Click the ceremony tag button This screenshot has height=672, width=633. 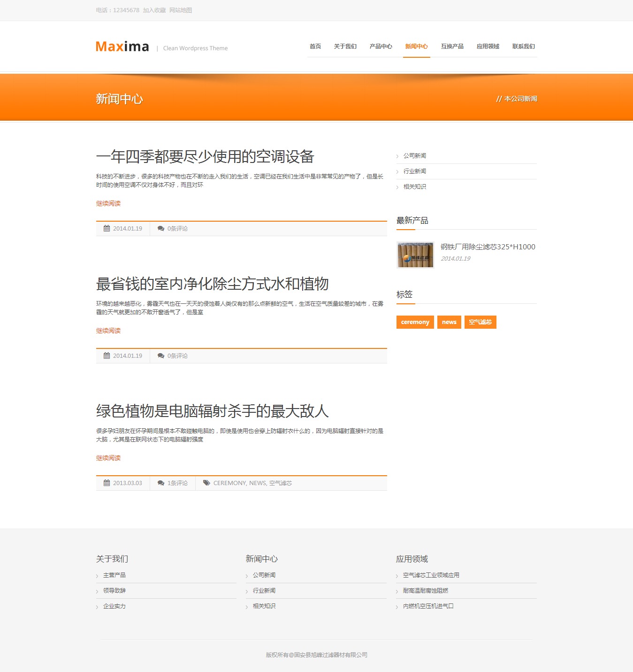tap(415, 322)
